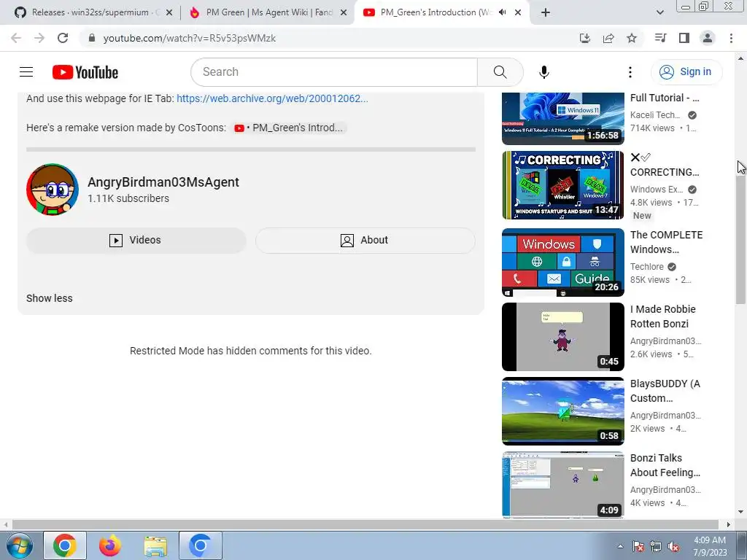Open AngryBirdman03MsAgent channel name link
747x560 pixels.
163,182
